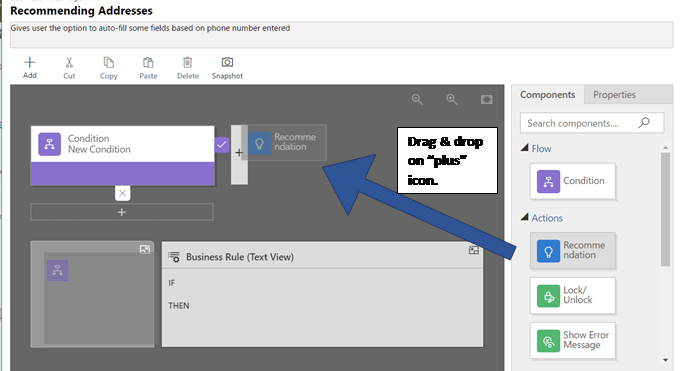Click the plus bar below the condition
Viewport: 680px width, 371px height.
tap(122, 212)
